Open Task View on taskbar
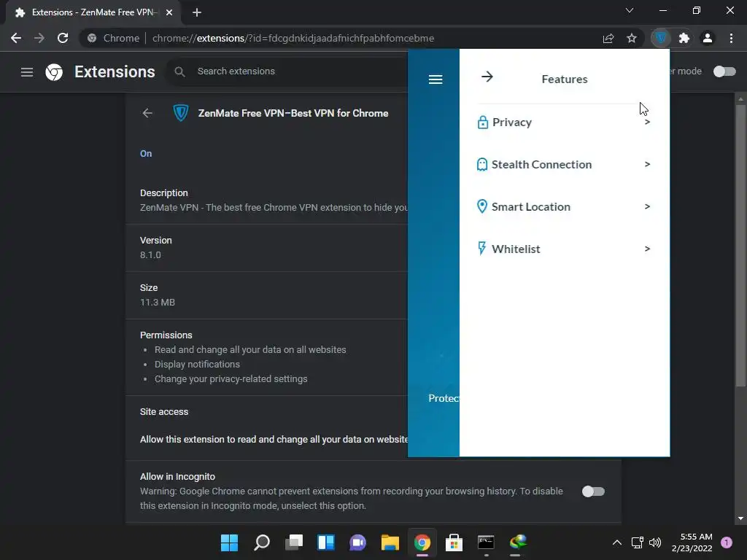This screenshot has width=747, height=560. (x=294, y=542)
